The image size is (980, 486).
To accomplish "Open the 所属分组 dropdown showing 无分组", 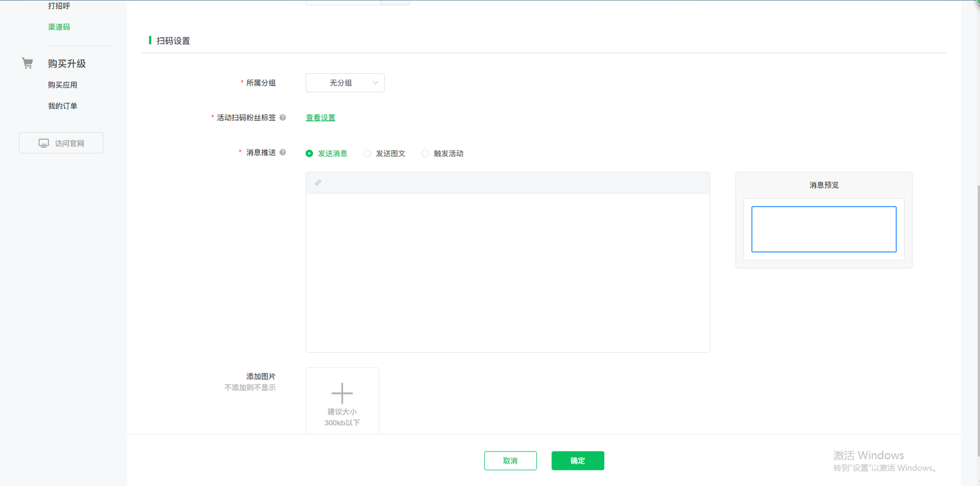I will (x=345, y=83).
